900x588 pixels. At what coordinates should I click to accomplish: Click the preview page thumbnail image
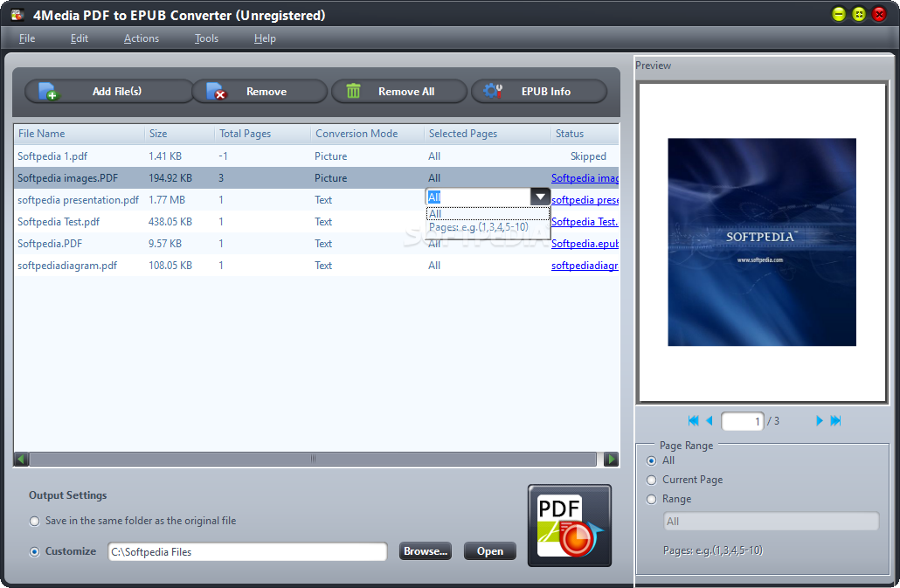coord(762,242)
